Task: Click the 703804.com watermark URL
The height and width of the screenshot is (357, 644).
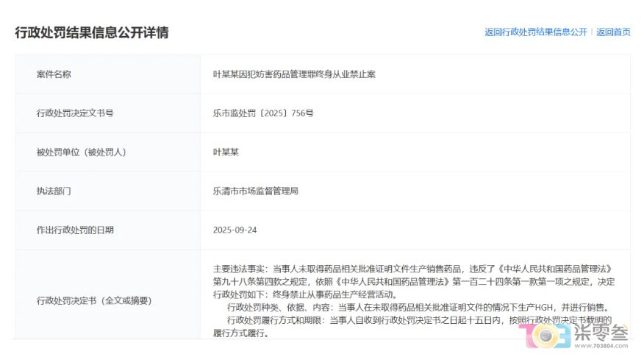Action: [600, 348]
